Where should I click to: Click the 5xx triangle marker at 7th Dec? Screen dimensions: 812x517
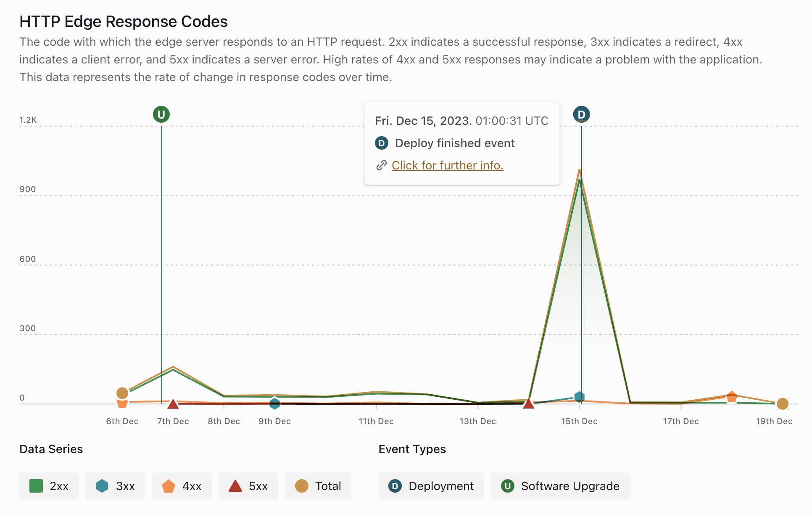coord(173,404)
